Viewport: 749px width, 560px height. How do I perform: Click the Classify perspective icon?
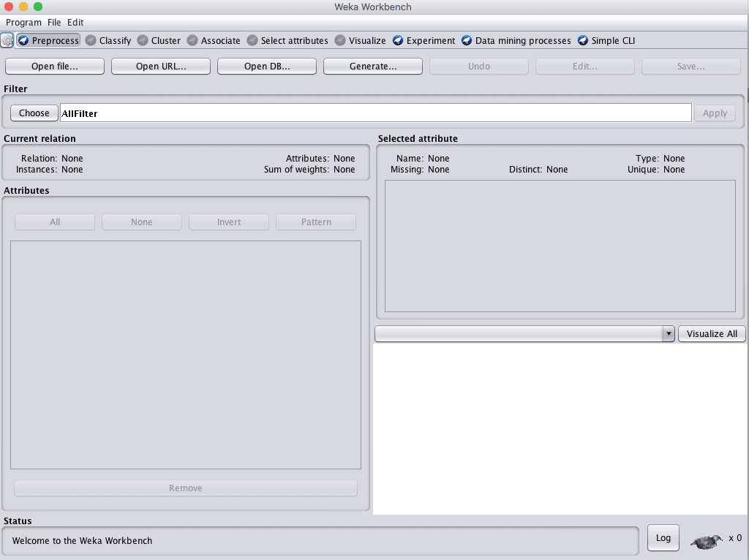click(91, 41)
